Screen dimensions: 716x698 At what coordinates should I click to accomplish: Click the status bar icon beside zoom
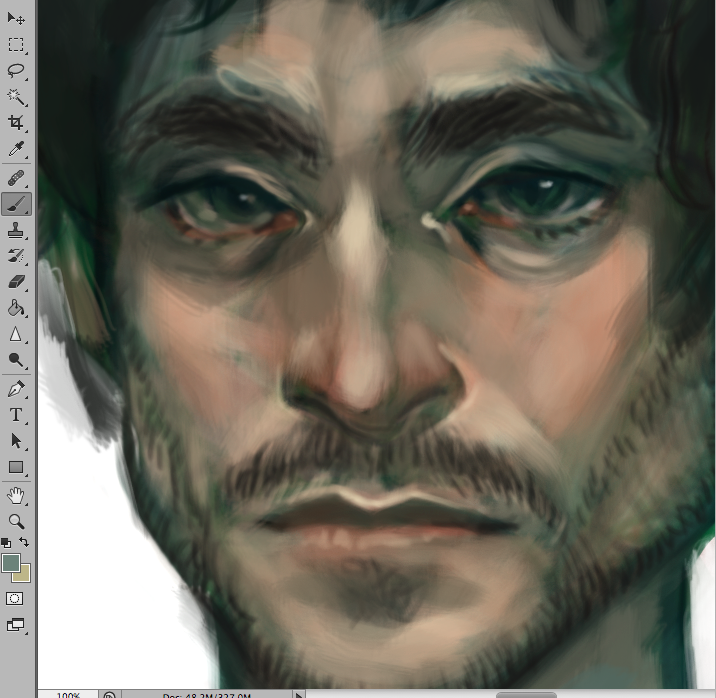click(109, 694)
